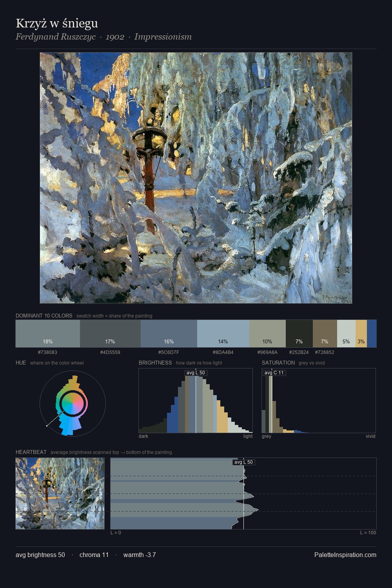Click the heartbeat brightness profile chart

click(243, 494)
